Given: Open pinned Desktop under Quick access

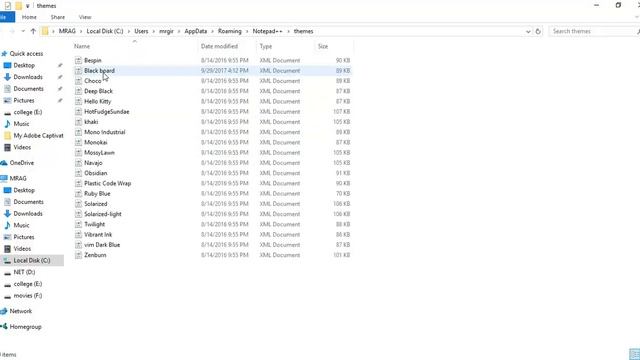Looking at the screenshot, I should point(24,65).
